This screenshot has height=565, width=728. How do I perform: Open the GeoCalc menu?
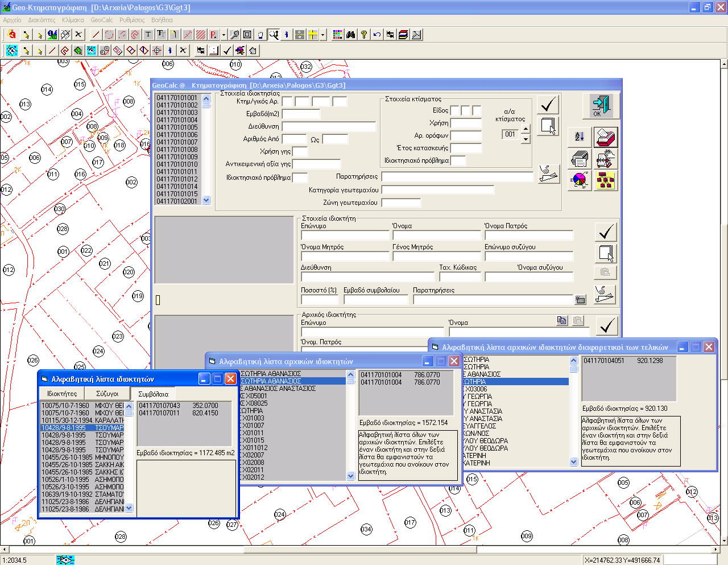coord(101,20)
